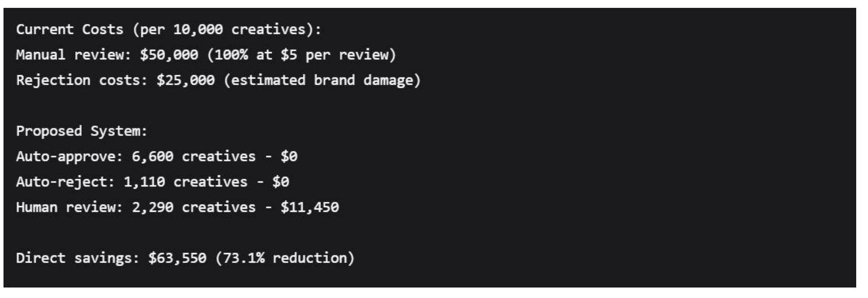This screenshot has height=298, width=868.
Task: Click the '$50,000' amount
Action: [x=169, y=55]
